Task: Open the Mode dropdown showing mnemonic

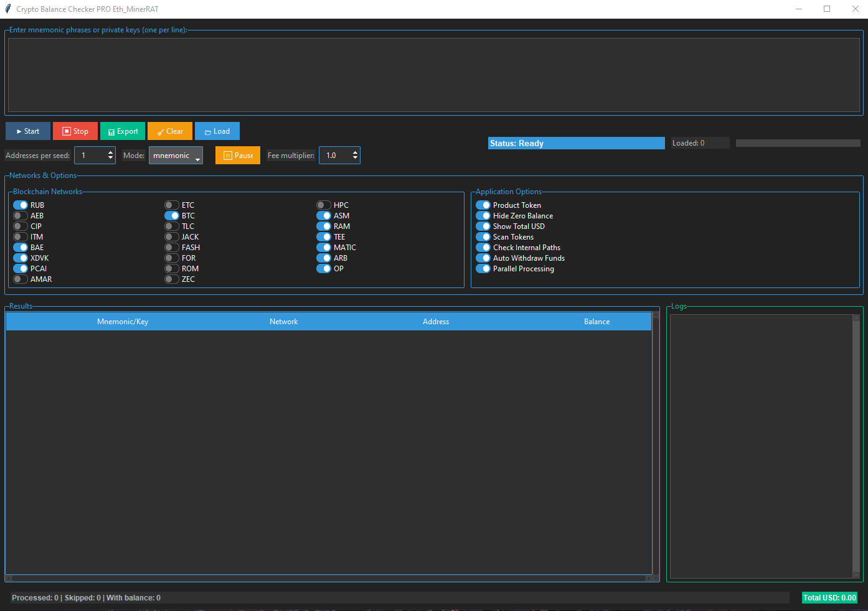Action: pos(176,155)
